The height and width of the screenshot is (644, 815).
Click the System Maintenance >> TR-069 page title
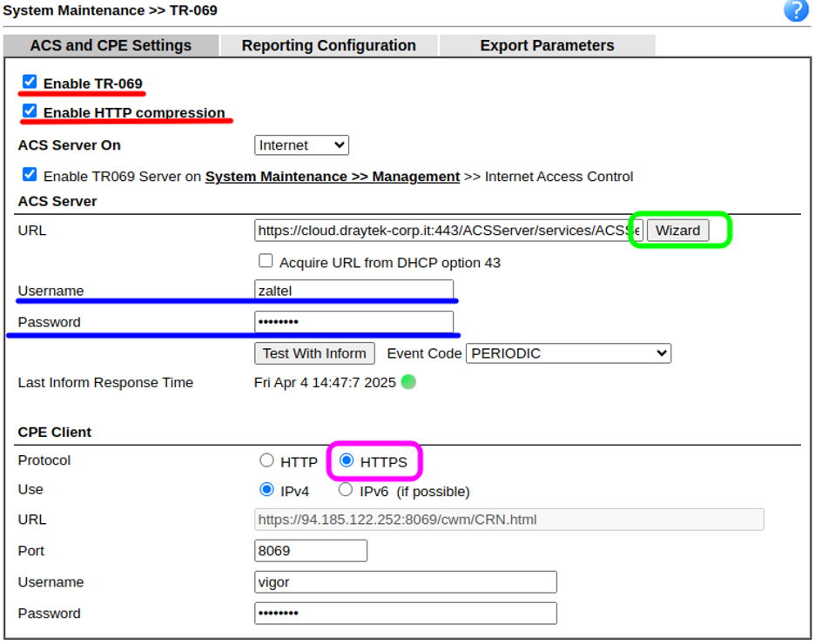point(111,10)
